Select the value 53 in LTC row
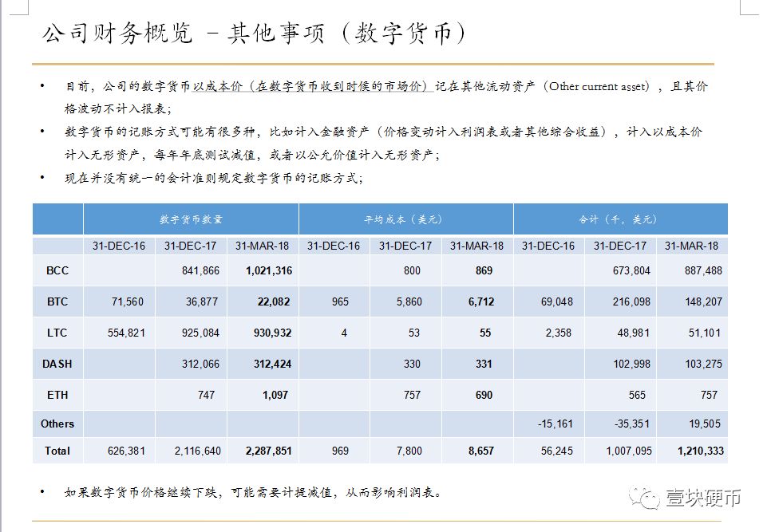 click(413, 333)
